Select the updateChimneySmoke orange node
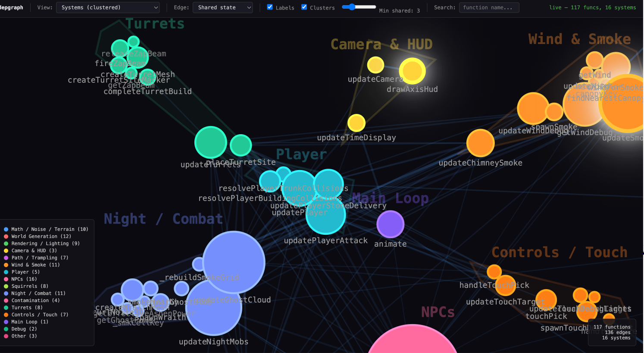Screen dimensions: 644x353 click(480, 143)
